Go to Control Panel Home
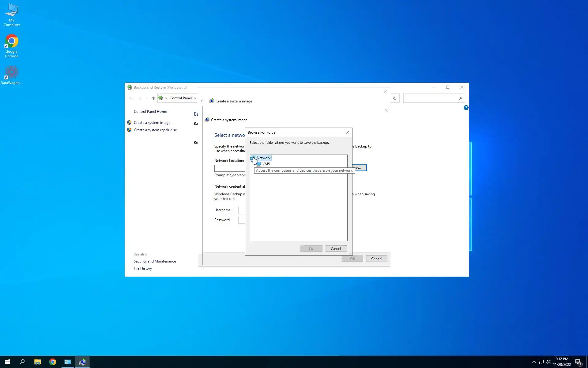588x368 pixels. coord(150,112)
